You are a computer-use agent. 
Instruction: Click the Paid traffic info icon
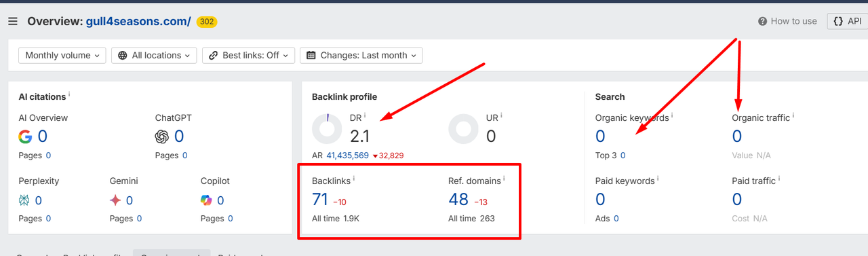point(778,179)
